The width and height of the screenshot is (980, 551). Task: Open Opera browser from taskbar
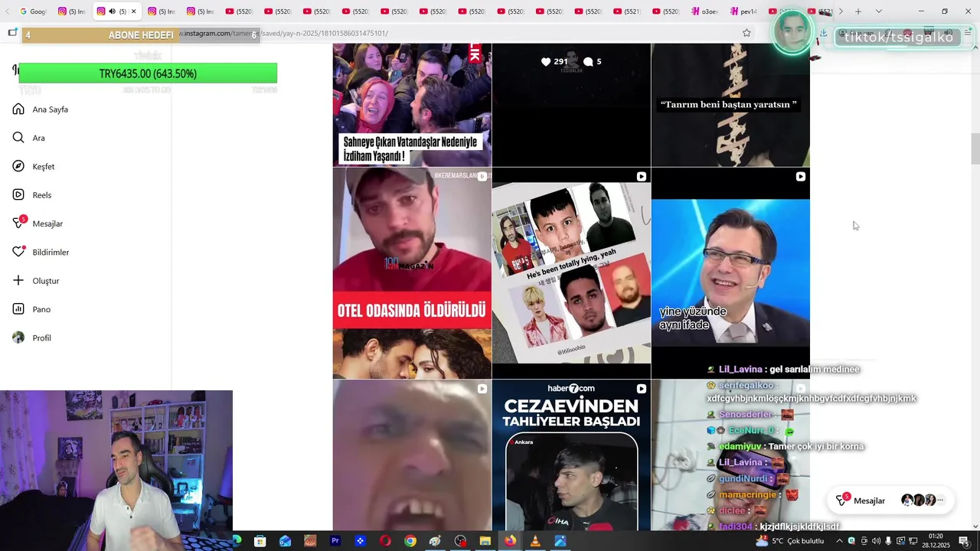(385, 541)
